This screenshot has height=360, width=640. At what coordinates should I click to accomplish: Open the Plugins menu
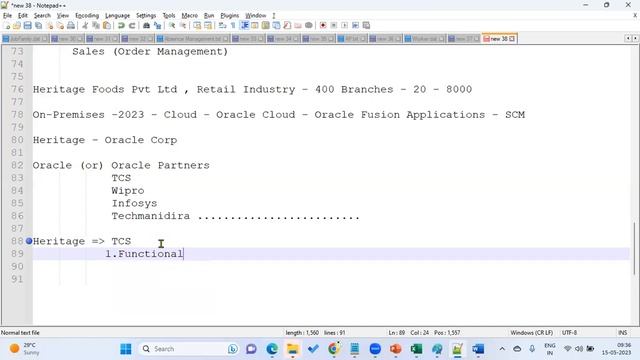[x=229, y=16]
